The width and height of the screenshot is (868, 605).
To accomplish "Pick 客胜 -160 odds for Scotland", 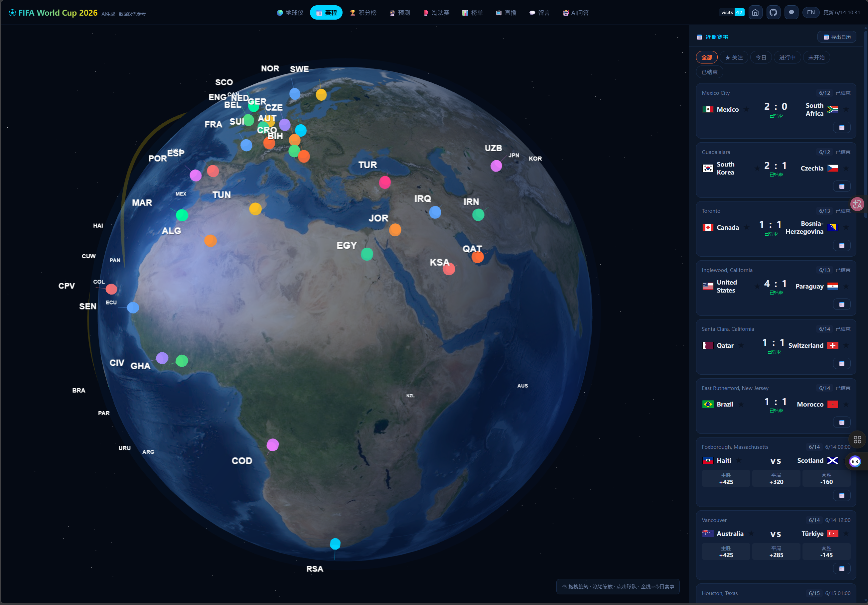I will tap(826, 478).
